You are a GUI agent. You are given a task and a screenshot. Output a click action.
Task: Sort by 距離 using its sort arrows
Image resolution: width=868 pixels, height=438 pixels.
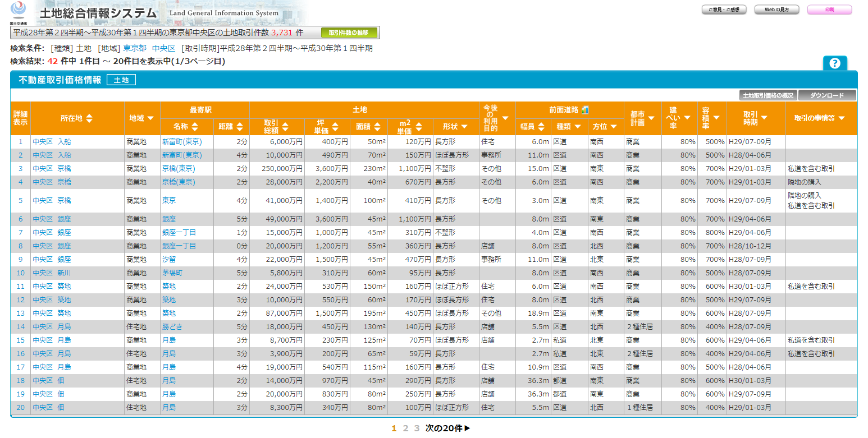click(240, 127)
